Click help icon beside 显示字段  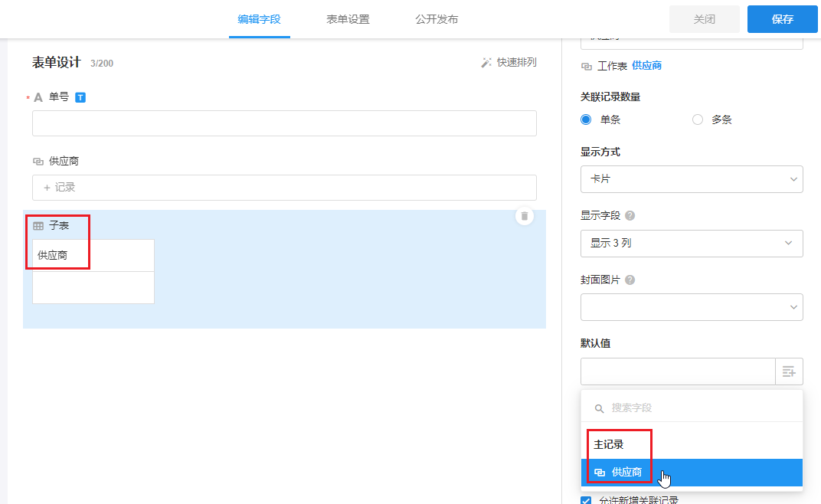tap(630, 216)
